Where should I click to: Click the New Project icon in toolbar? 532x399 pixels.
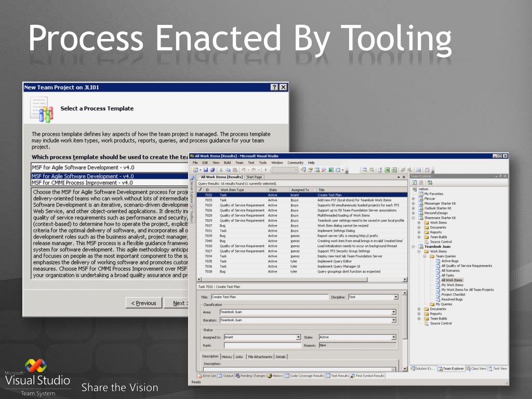click(x=196, y=170)
